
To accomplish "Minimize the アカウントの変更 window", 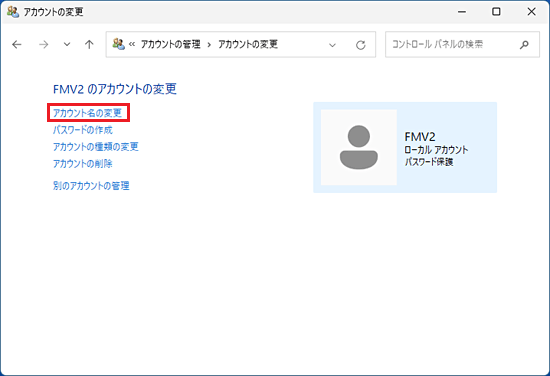I will click(x=462, y=12).
